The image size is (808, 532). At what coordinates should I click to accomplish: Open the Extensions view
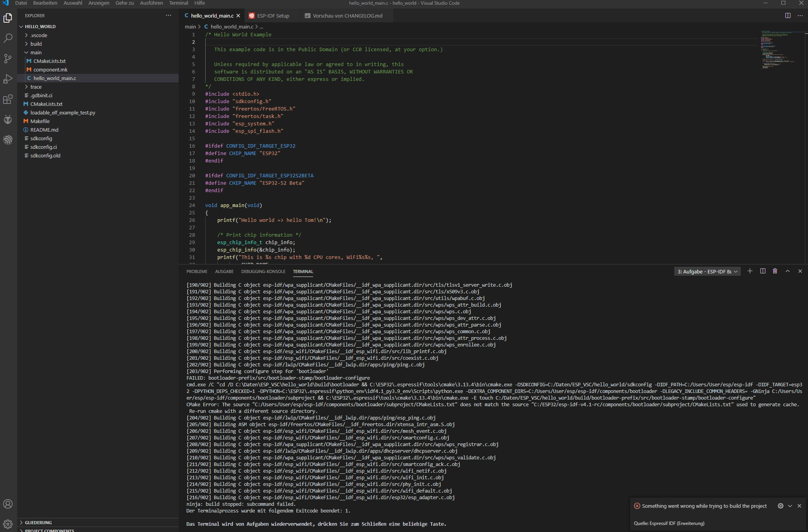point(8,99)
